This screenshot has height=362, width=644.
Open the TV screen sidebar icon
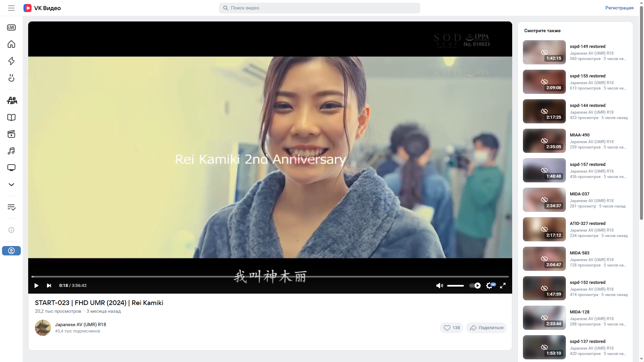coord(11,168)
